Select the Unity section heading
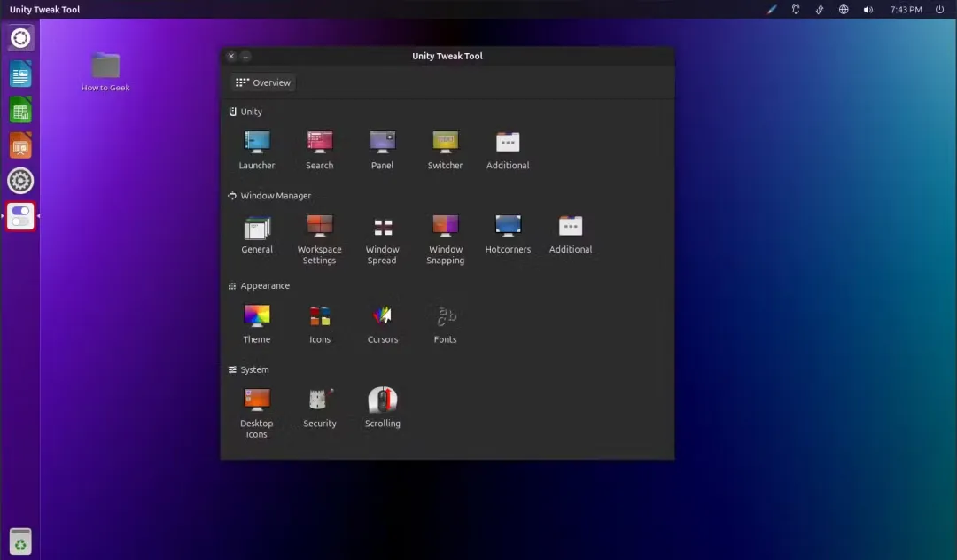The width and height of the screenshot is (957, 560). coord(245,112)
